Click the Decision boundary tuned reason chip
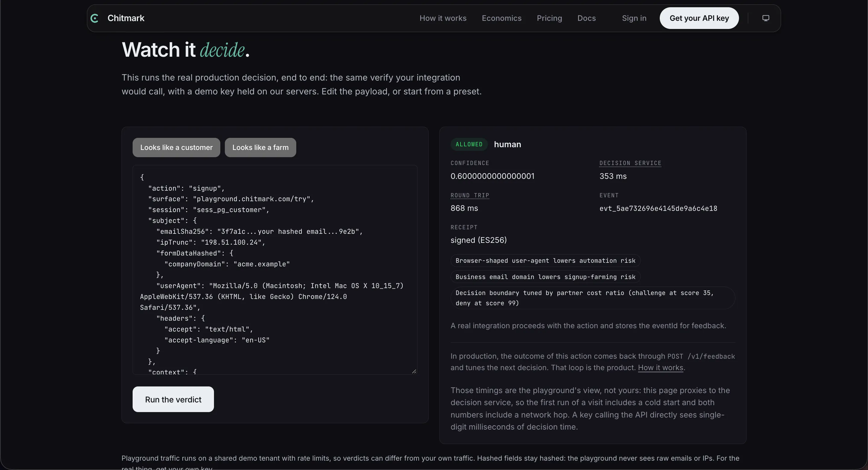Viewport: 868px width, 470px height. [x=593, y=298]
